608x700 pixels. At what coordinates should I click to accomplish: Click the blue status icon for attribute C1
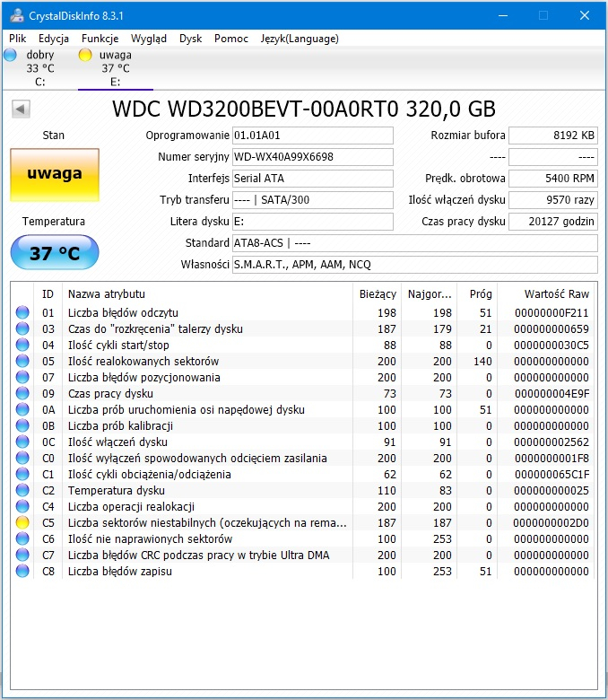pyautogui.click(x=22, y=474)
